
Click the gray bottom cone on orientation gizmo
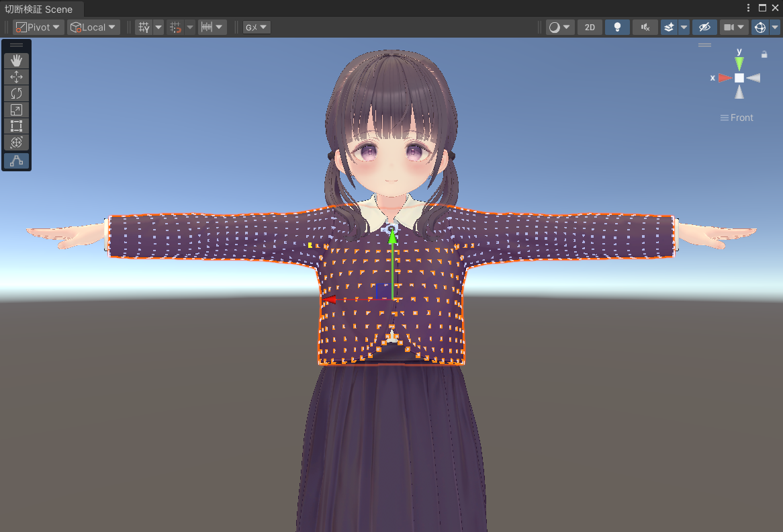739,92
